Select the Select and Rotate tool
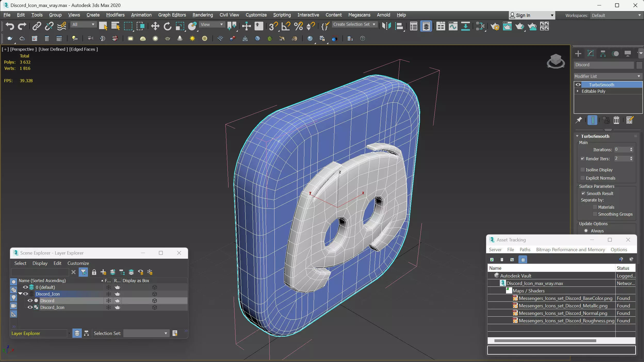The height and width of the screenshot is (362, 644). pos(167,26)
